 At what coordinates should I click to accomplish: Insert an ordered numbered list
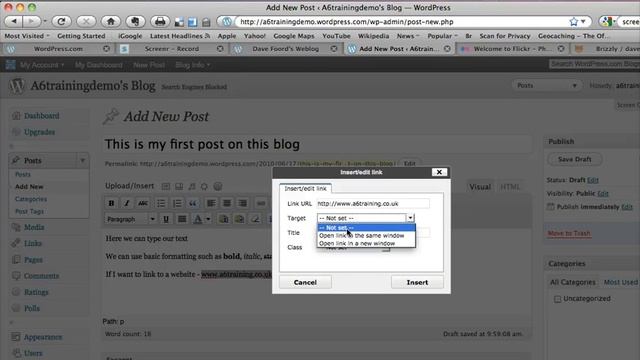pyautogui.click(x=177, y=203)
